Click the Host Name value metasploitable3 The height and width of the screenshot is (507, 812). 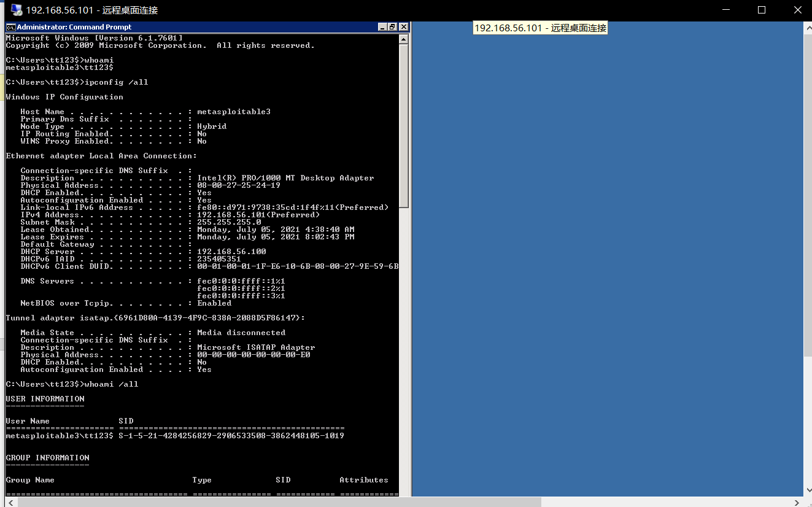pos(234,112)
